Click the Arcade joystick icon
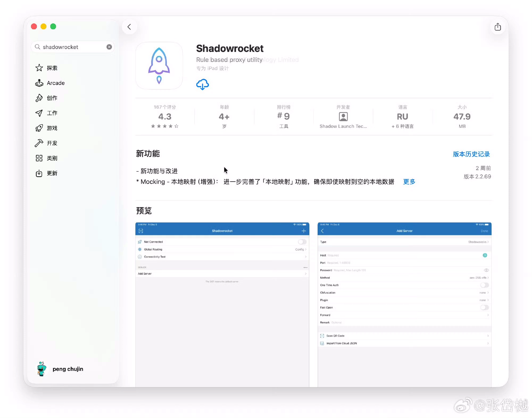The image size is (532, 418). [x=39, y=83]
